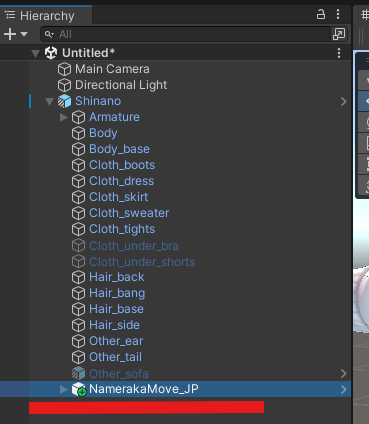Select the disabled Cloth_under_bra object

[x=134, y=246]
